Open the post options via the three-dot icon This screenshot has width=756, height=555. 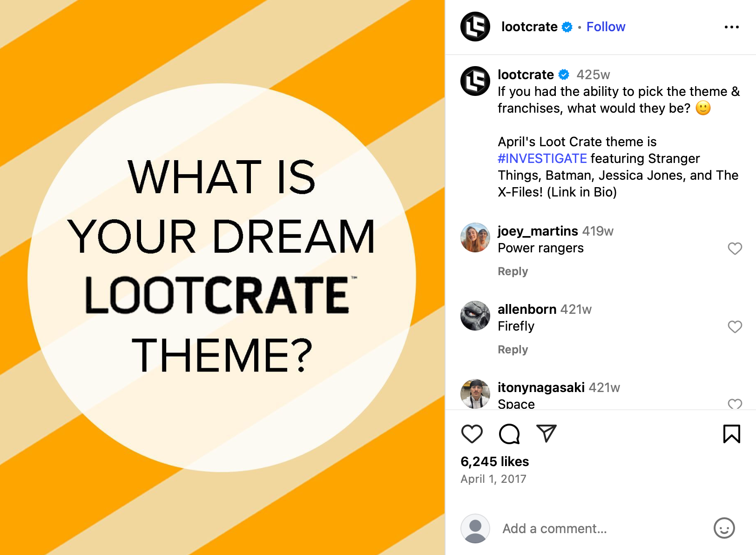point(732,27)
